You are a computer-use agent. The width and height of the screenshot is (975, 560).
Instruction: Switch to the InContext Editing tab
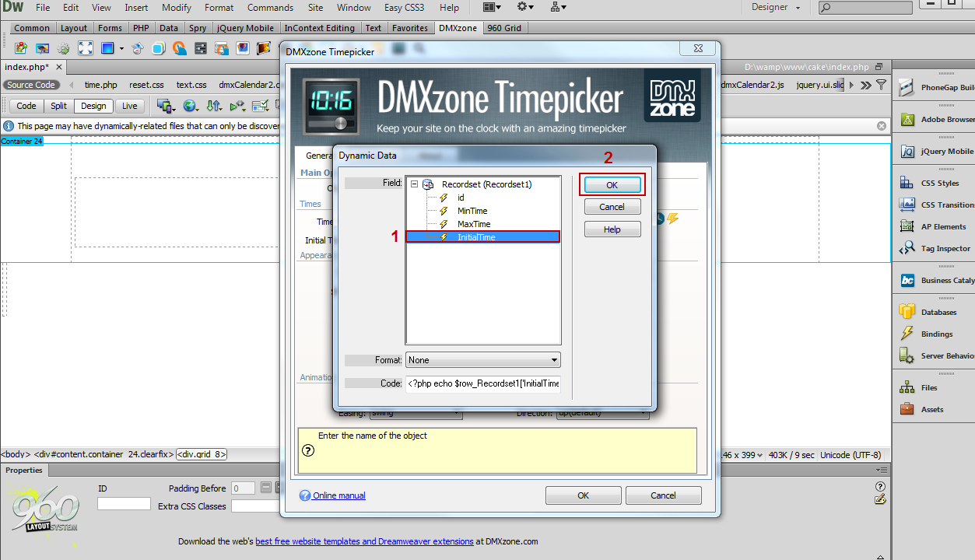[x=319, y=28]
